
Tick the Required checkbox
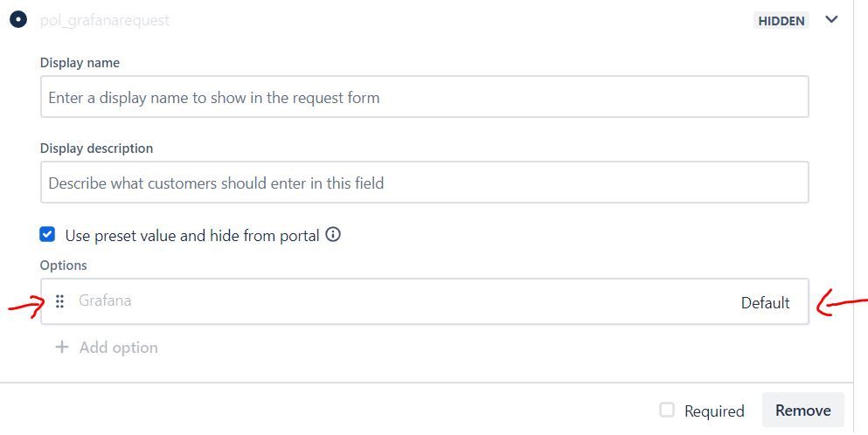pyautogui.click(x=667, y=410)
